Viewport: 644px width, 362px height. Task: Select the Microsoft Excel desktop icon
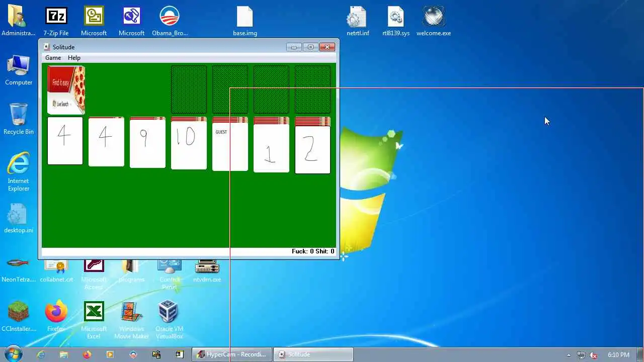94,320
